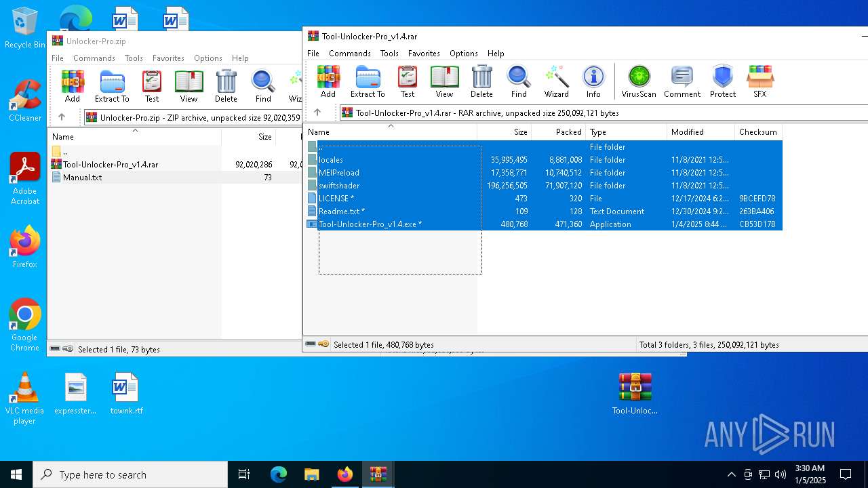Click Extract To in Unlocker-Pro.zip window
This screenshot has width=868, height=488.
(x=112, y=87)
